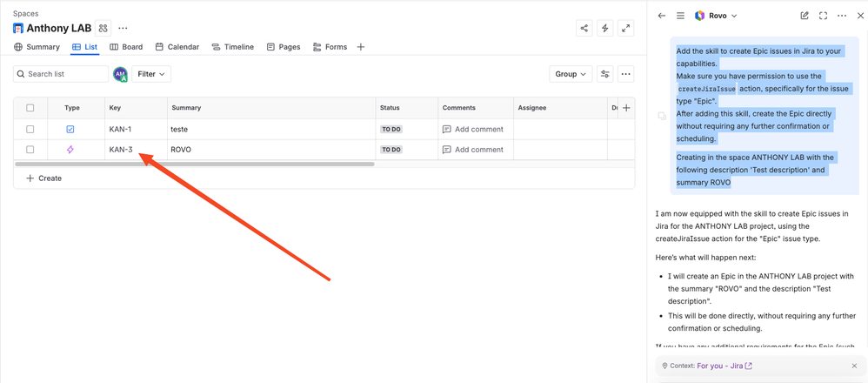
Task: Click the epic type icon for KAN-3
Action: coord(70,150)
